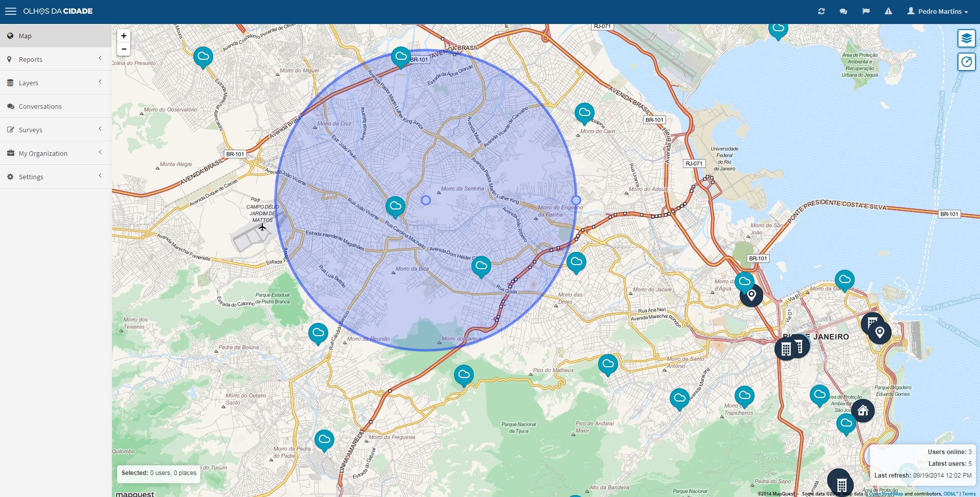
Task: Expand the Settings chevron
Action: 100,176
